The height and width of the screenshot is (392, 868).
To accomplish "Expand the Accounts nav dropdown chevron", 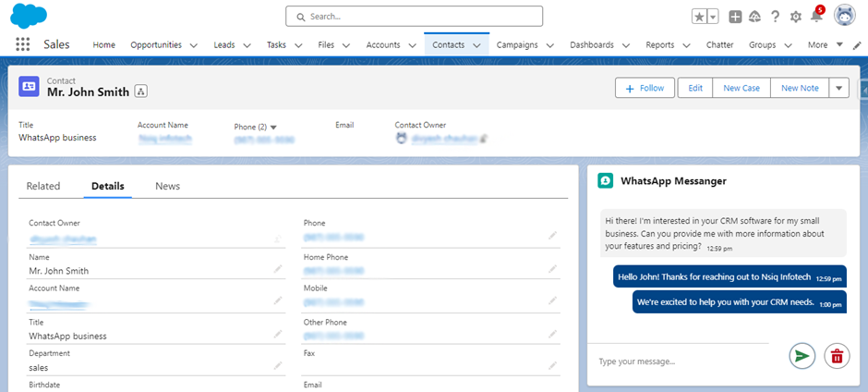I will 412,45.
